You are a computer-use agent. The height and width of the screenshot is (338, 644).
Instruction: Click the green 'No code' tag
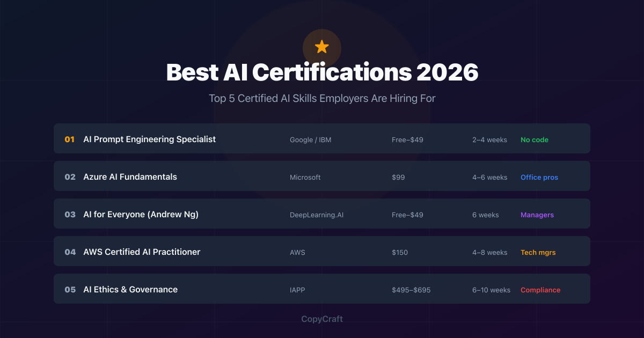pos(535,140)
